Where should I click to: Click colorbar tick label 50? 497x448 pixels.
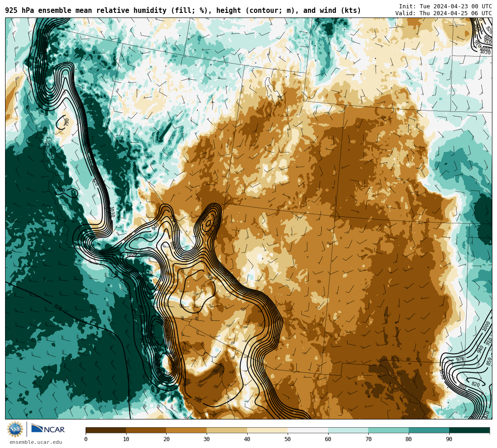(288, 439)
